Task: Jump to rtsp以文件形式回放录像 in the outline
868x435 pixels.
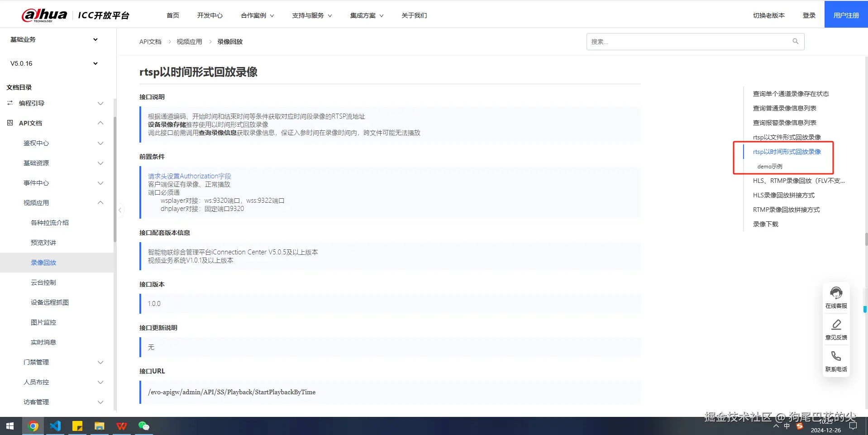Action: point(787,137)
